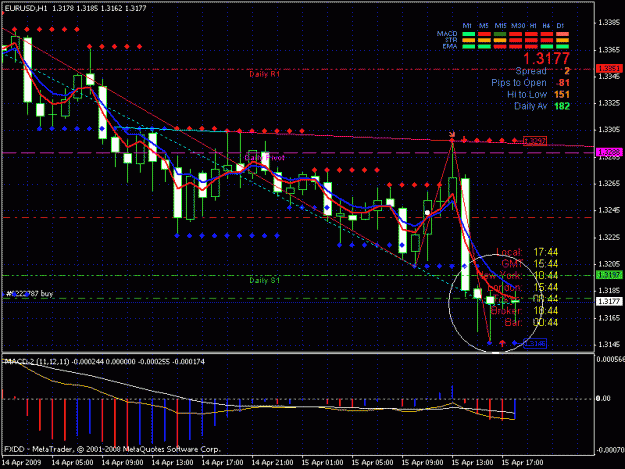
Task: Click the 14 Apr 21:00 time axis label
Action: point(273,463)
